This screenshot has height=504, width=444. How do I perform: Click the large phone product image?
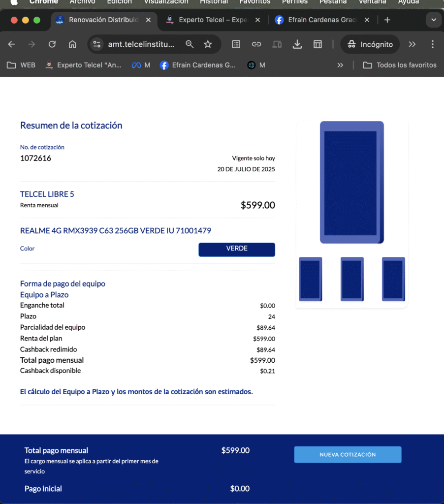(352, 182)
